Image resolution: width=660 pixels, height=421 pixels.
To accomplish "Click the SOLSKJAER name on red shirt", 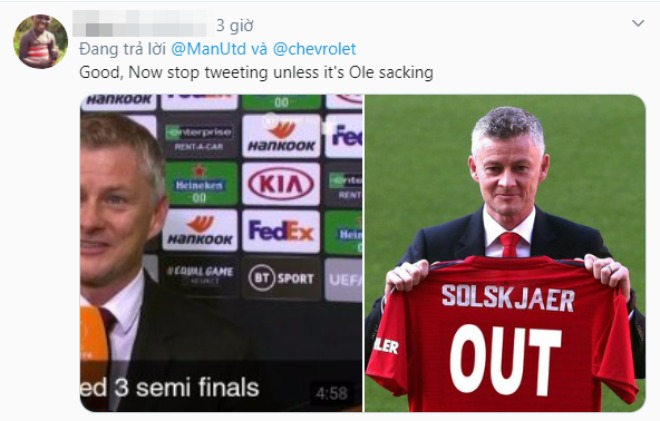I will 508,298.
